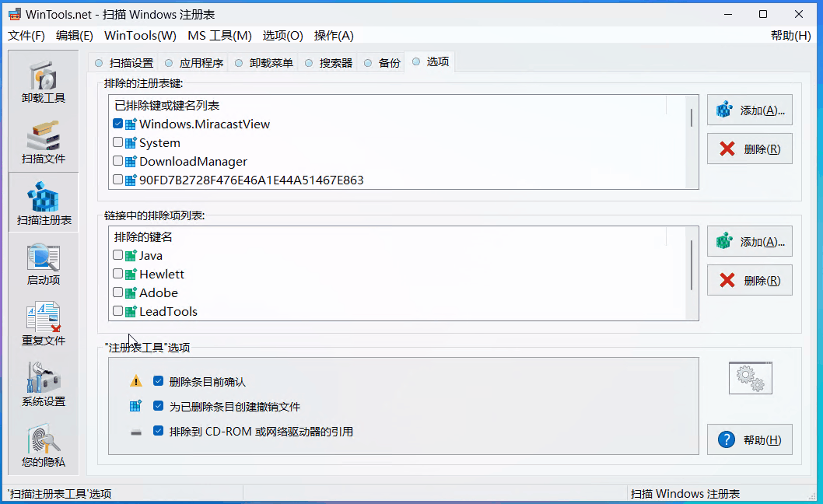The width and height of the screenshot is (823, 504).
Task: Switch to the 备份 tab
Action: [x=382, y=63]
